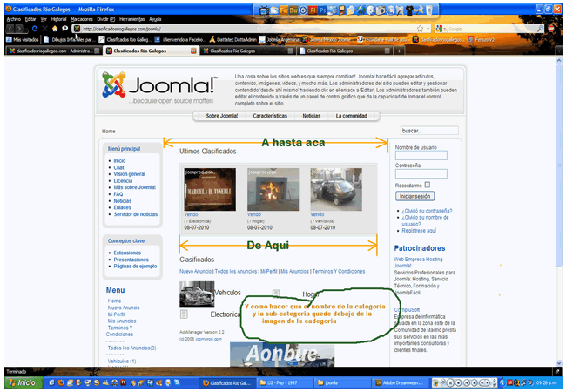This screenshot has width=566, height=392.
Task: Click the Chat link in Menú principal
Action: (x=118, y=168)
